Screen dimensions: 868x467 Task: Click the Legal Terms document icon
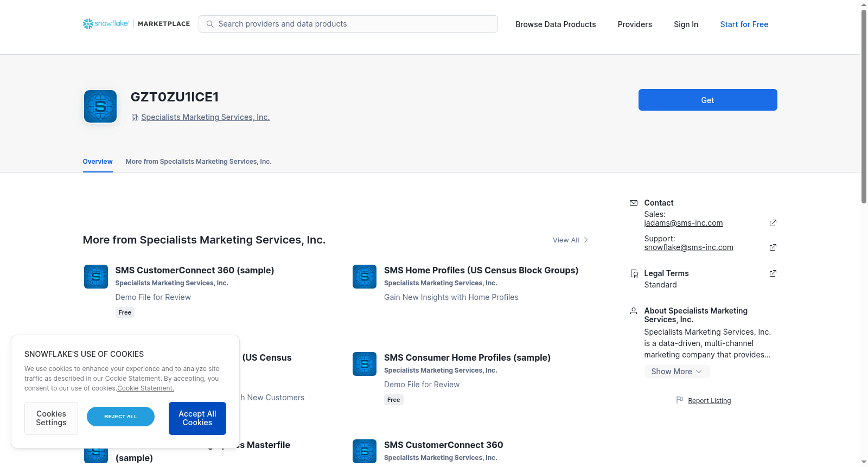pyautogui.click(x=634, y=273)
